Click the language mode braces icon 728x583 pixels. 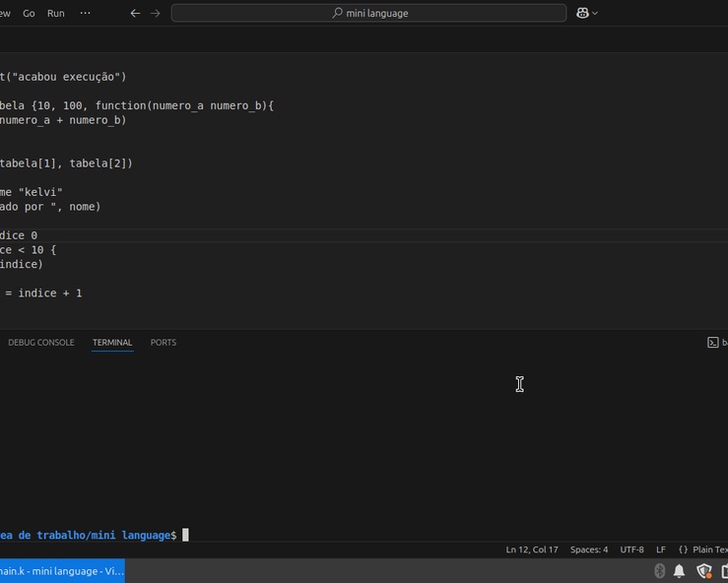coord(683,550)
